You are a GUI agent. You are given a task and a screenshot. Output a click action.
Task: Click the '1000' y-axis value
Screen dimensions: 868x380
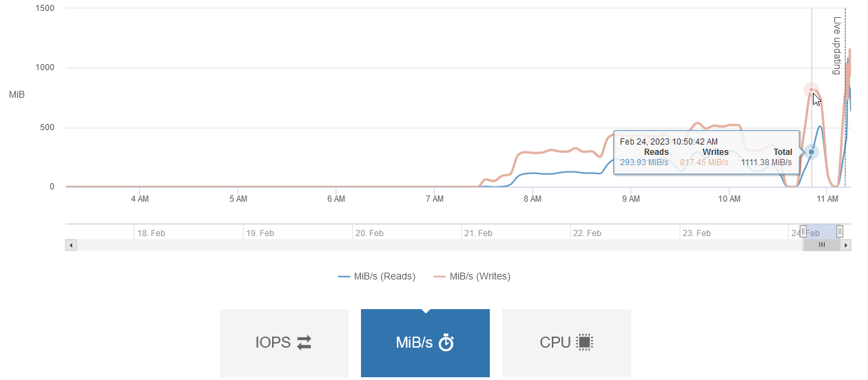[x=45, y=68]
